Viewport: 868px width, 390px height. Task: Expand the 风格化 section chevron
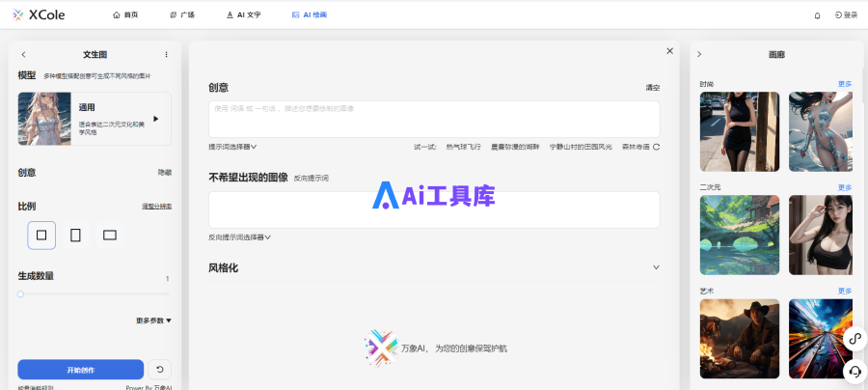(656, 267)
